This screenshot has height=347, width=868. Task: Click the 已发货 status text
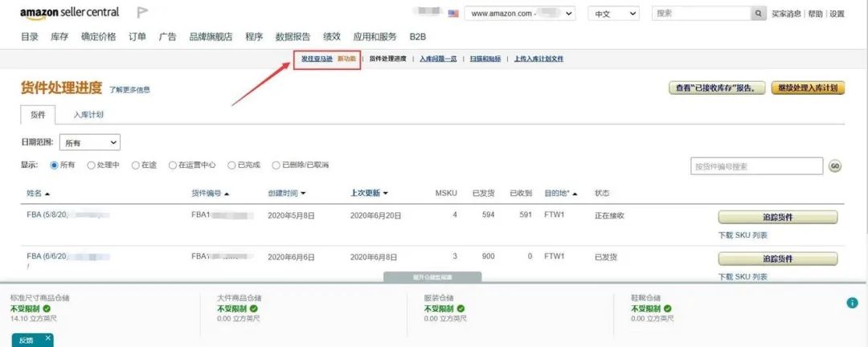(606, 257)
